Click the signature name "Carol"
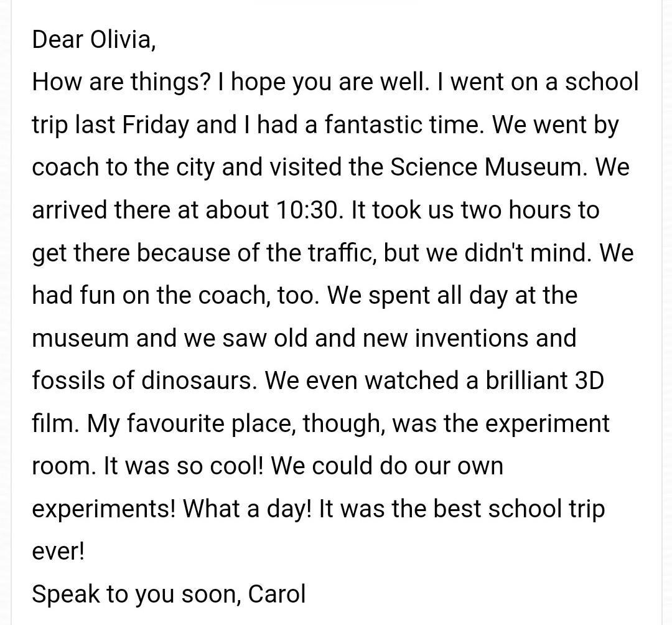This screenshot has width=672, height=625. (276, 594)
